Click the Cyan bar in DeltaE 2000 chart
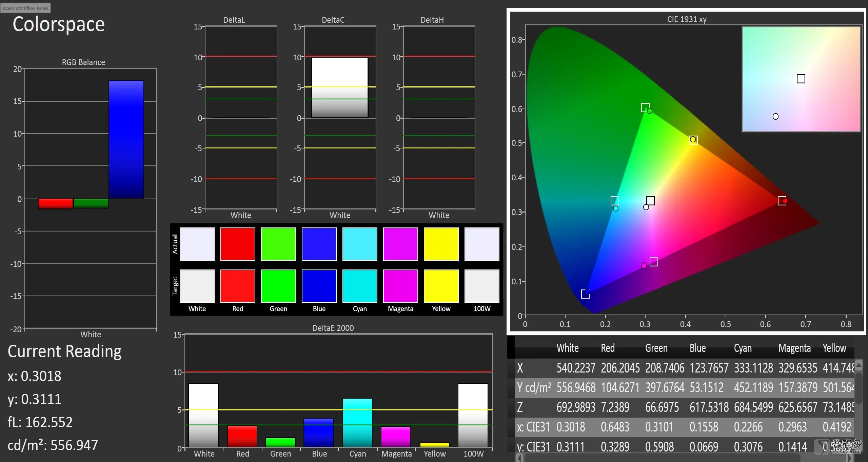 (x=358, y=423)
